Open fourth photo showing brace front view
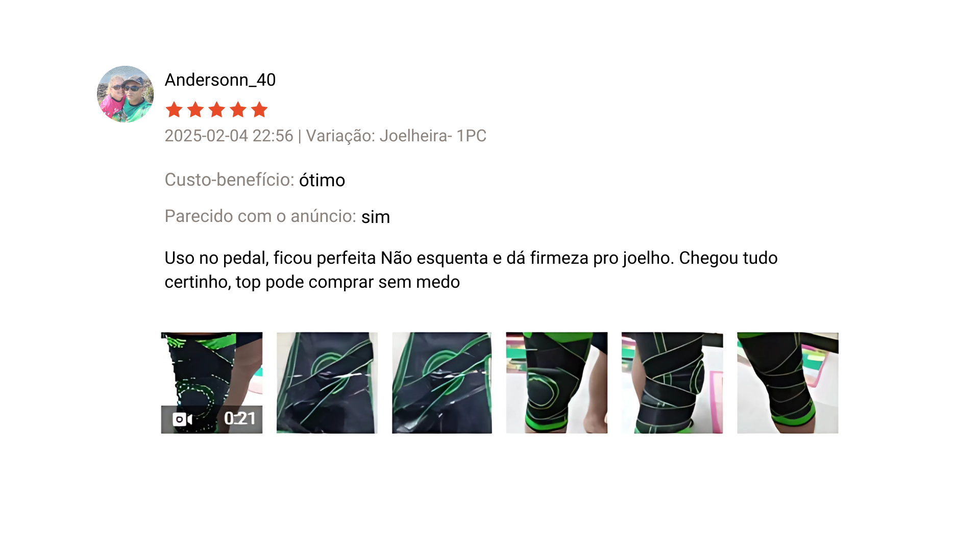The image size is (980, 551). [x=557, y=383]
